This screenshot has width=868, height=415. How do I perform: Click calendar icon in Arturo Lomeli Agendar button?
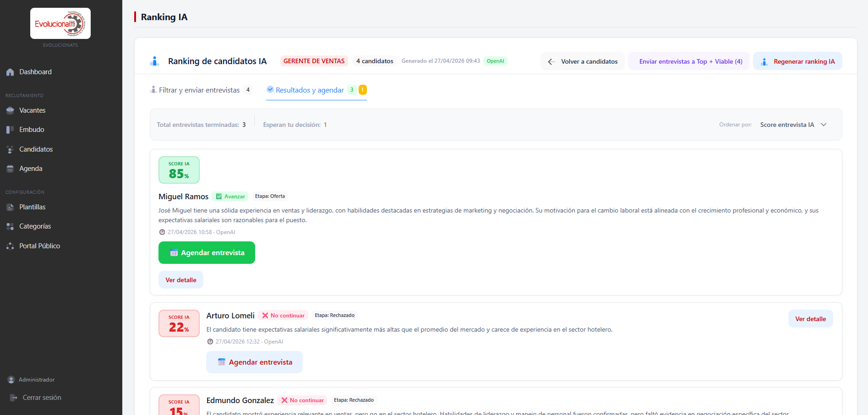click(222, 362)
